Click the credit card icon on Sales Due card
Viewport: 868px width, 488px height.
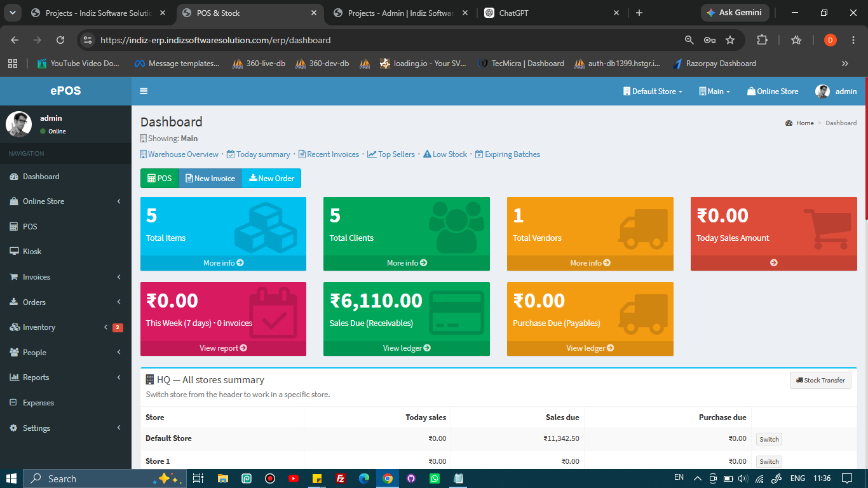(x=457, y=313)
